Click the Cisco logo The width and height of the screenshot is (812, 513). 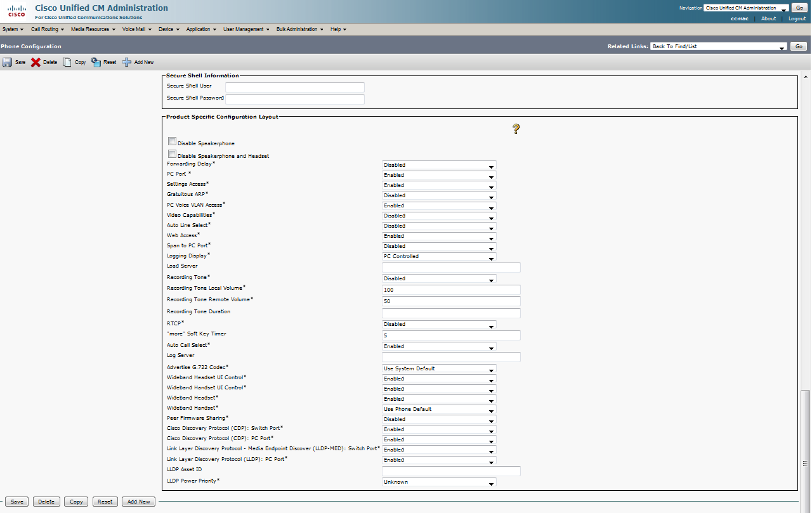(x=16, y=11)
